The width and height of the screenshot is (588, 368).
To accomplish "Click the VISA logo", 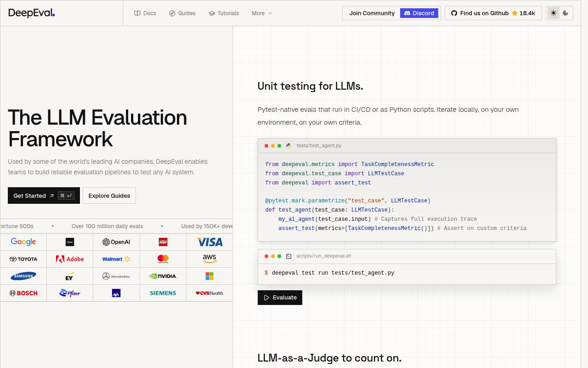I will pyautogui.click(x=209, y=242).
